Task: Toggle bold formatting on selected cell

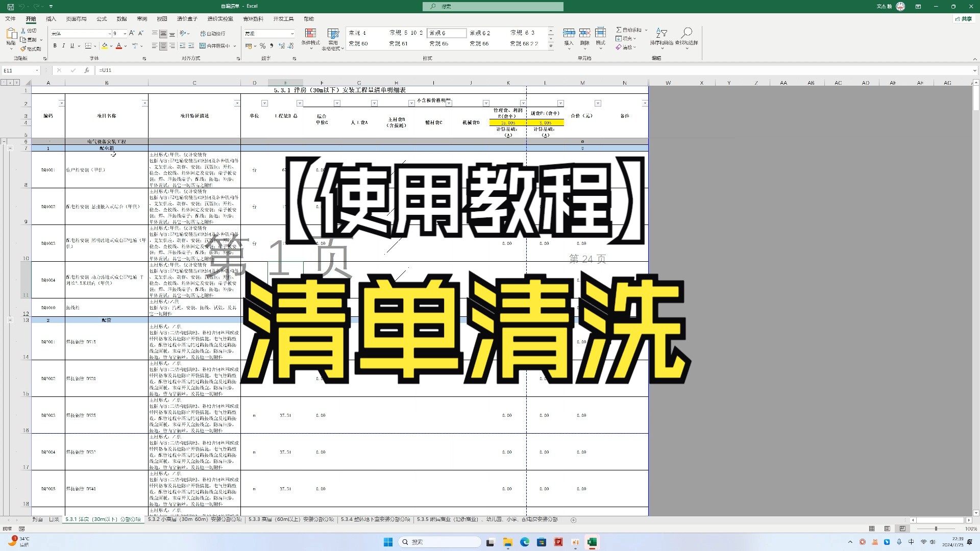Action: (55, 46)
